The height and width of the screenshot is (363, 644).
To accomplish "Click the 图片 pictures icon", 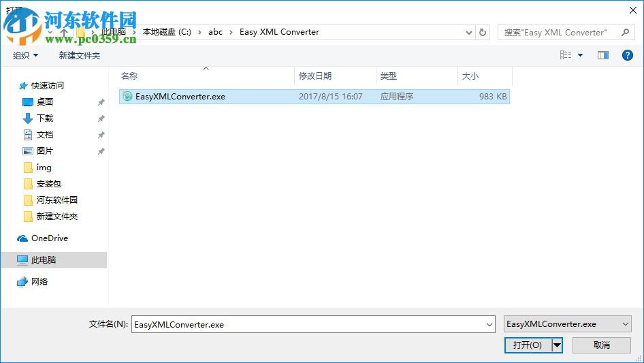I will 27,151.
